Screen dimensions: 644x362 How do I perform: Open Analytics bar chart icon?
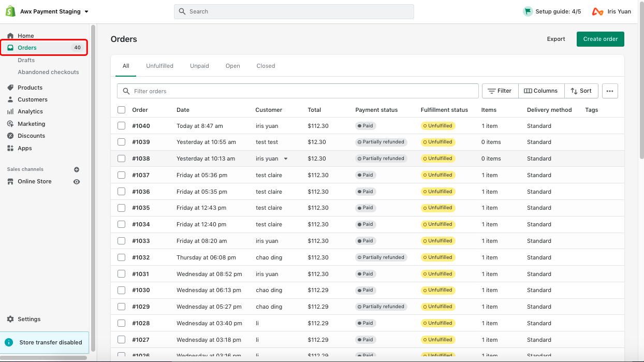pos(10,111)
